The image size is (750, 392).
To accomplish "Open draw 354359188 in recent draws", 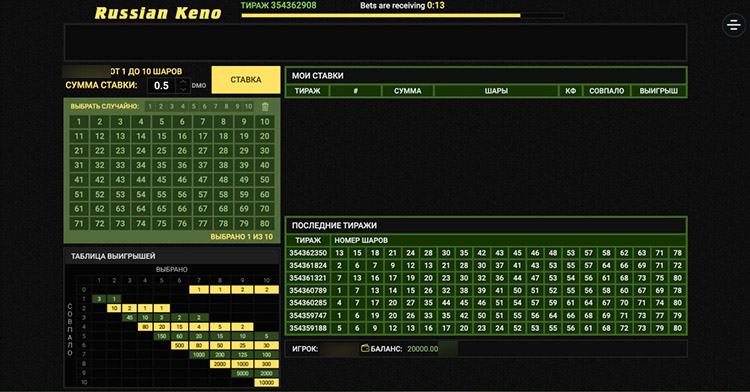I will [308, 328].
